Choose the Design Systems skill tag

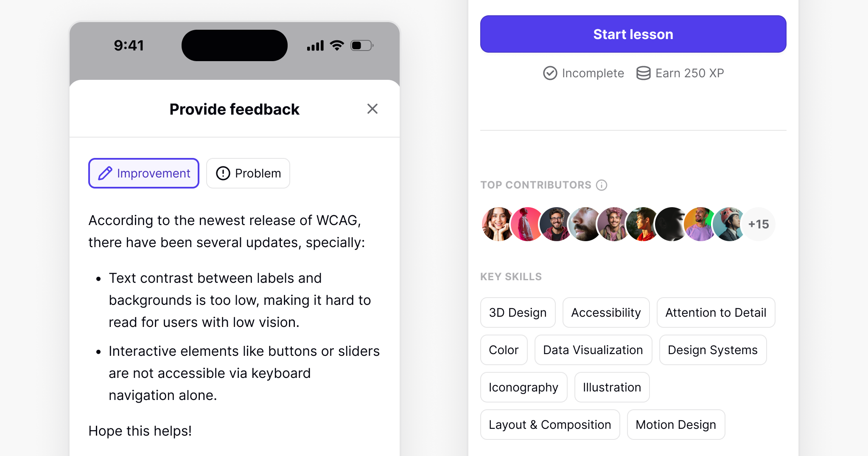713,350
